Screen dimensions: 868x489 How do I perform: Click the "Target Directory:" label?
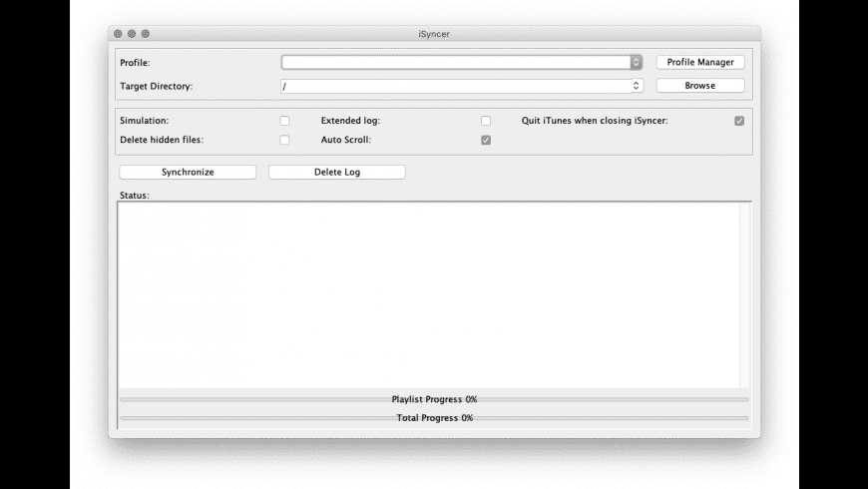coord(156,87)
